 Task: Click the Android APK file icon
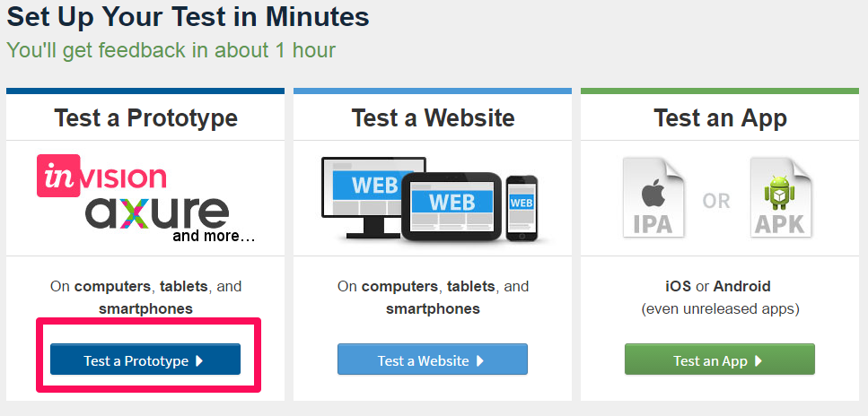[781, 197]
